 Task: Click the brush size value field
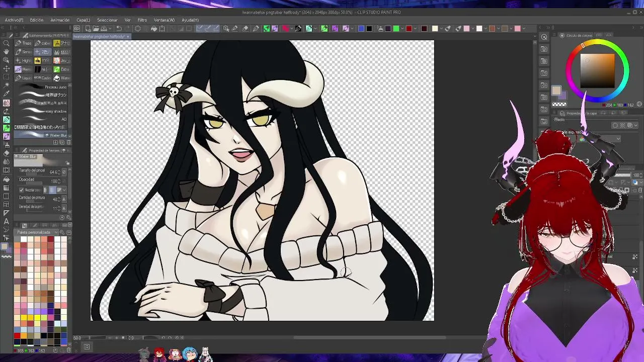click(x=54, y=172)
